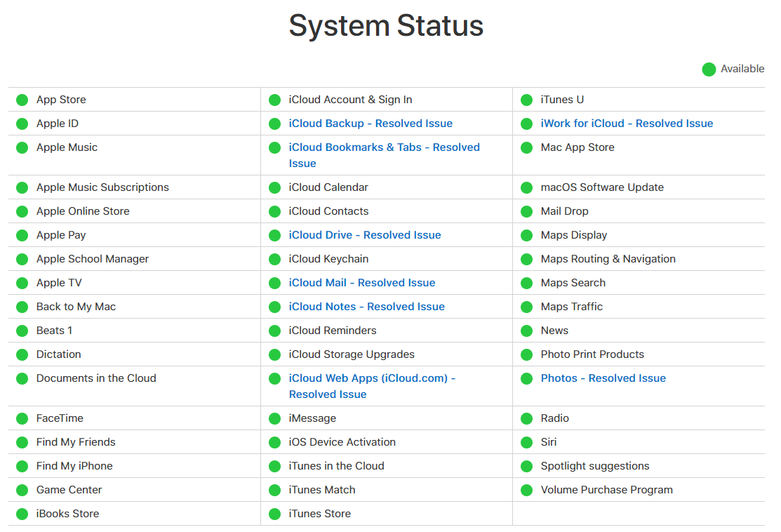Select iTunes in the Cloud entry
Screen dimensions: 781x532
[336, 466]
